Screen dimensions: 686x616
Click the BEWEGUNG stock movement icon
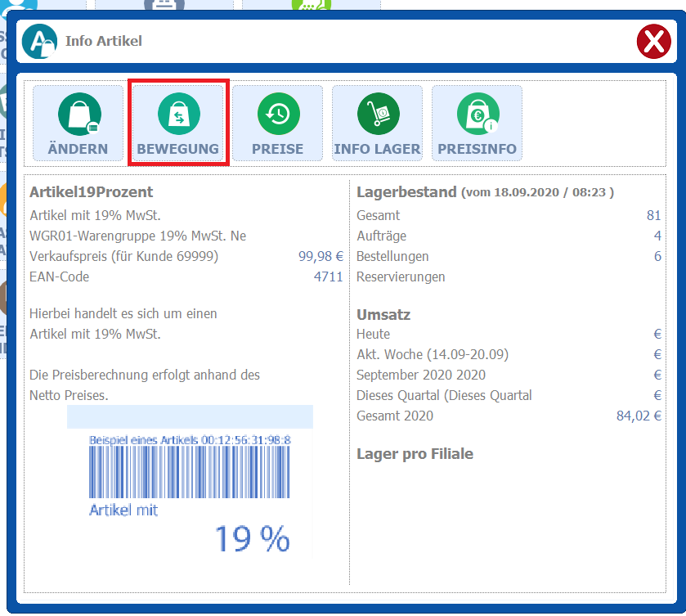click(x=177, y=123)
